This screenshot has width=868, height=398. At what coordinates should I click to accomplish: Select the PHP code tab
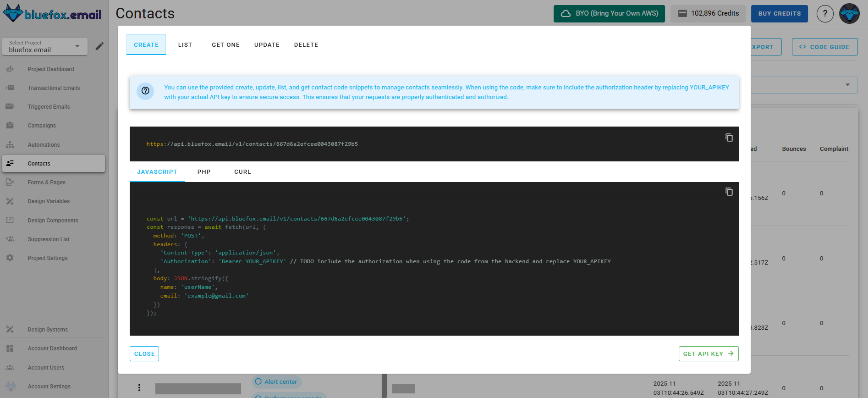pos(204,171)
